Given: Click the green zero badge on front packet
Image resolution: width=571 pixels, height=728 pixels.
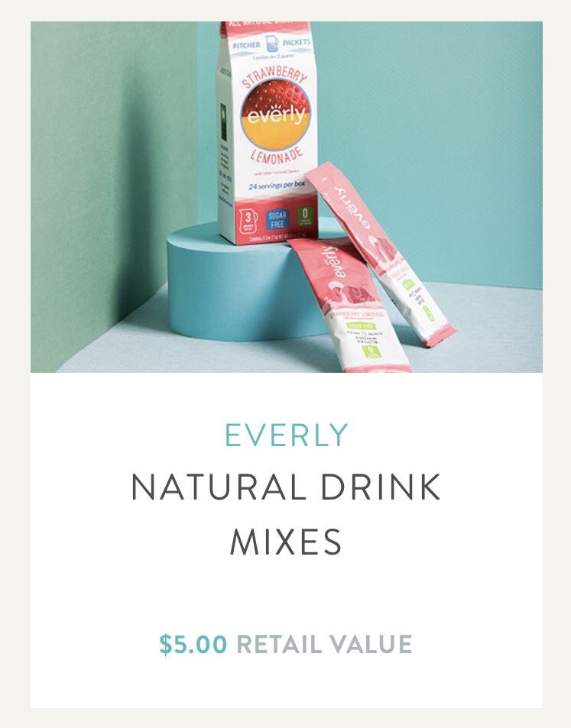Looking at the screenshot, I should click(371, 352).
